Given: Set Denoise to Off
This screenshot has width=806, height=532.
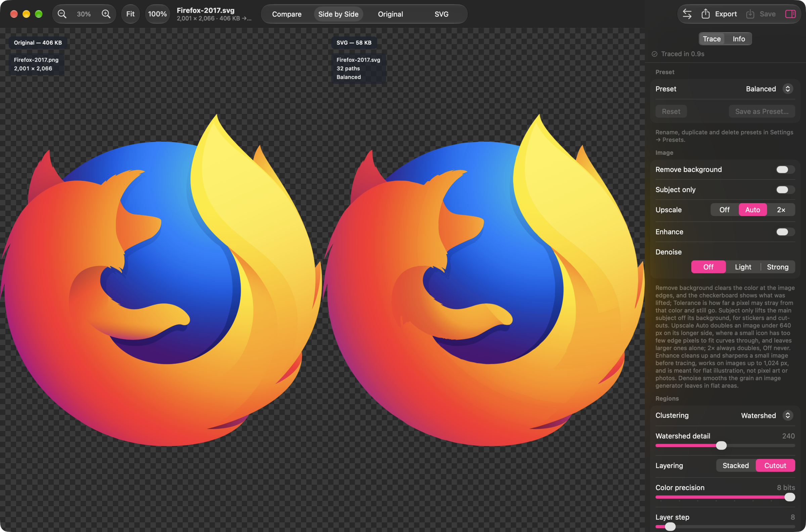Looking at the screenshot, I should tap(708, 267).
